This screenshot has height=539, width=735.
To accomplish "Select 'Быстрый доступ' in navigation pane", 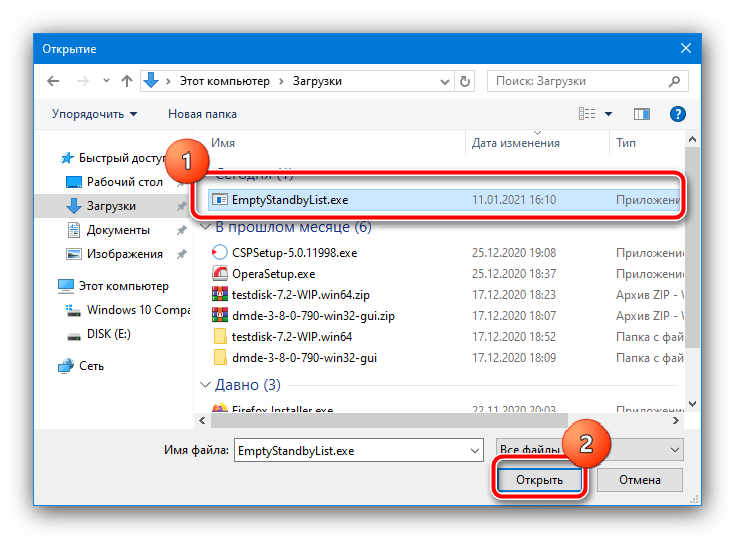I will pyautogui.click(x=113, y=158).
